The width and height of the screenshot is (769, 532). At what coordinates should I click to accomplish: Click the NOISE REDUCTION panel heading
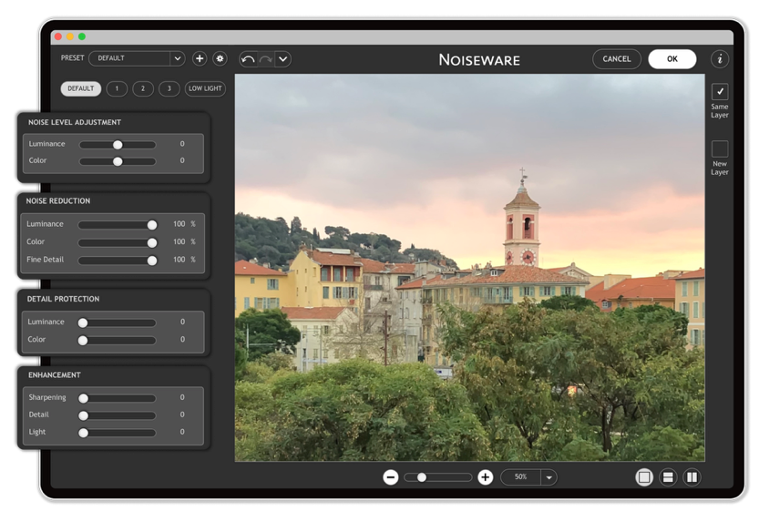[58, 201]
